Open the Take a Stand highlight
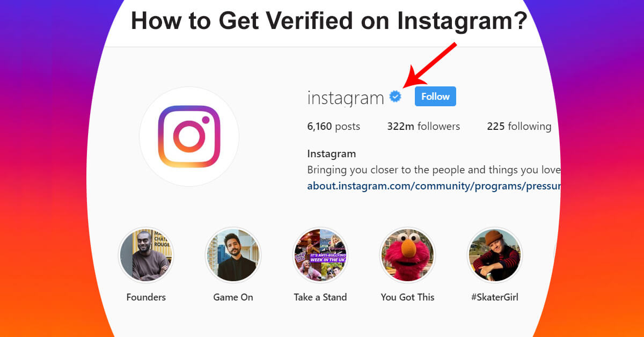The image size is (644, 337). point(320,254)
